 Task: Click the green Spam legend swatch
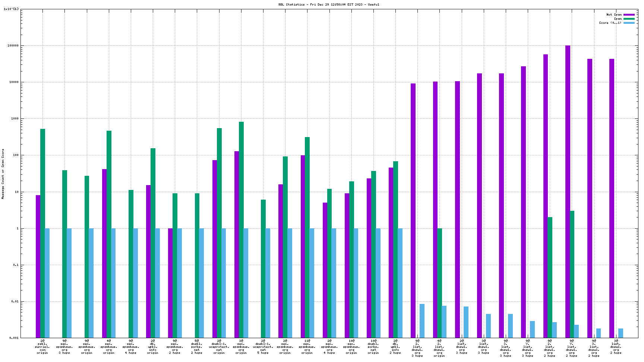pos(629,19)
